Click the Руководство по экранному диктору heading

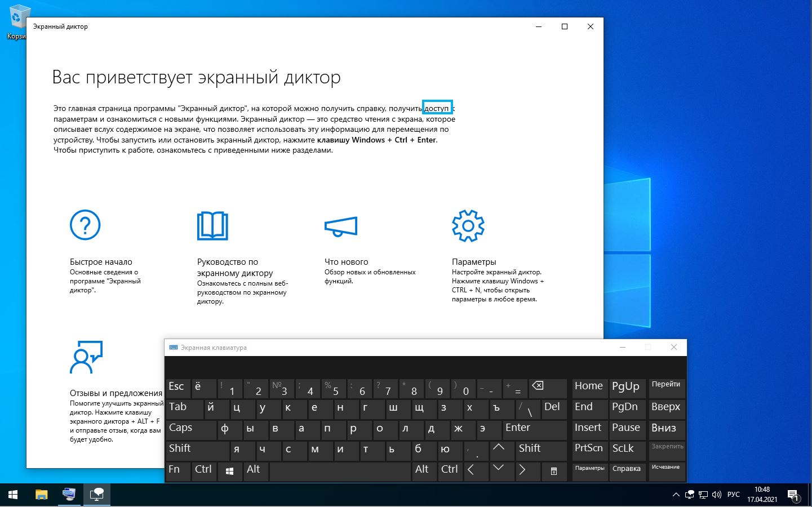235,268
